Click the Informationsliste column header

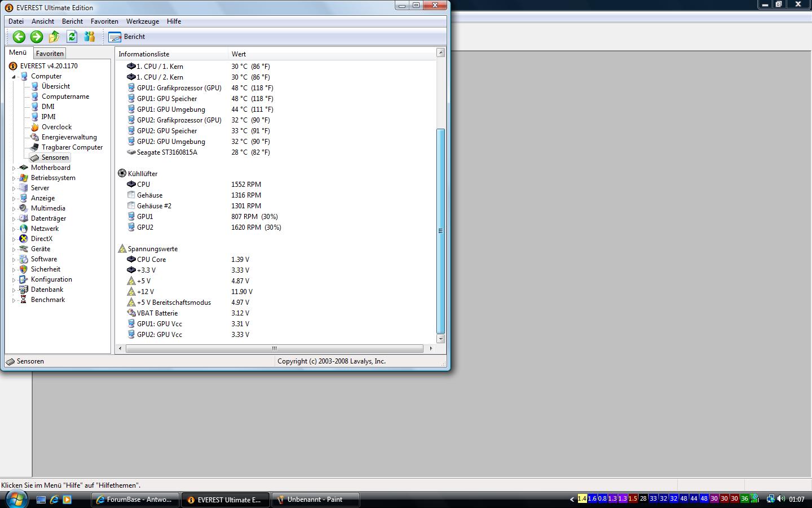click(171, 54)
